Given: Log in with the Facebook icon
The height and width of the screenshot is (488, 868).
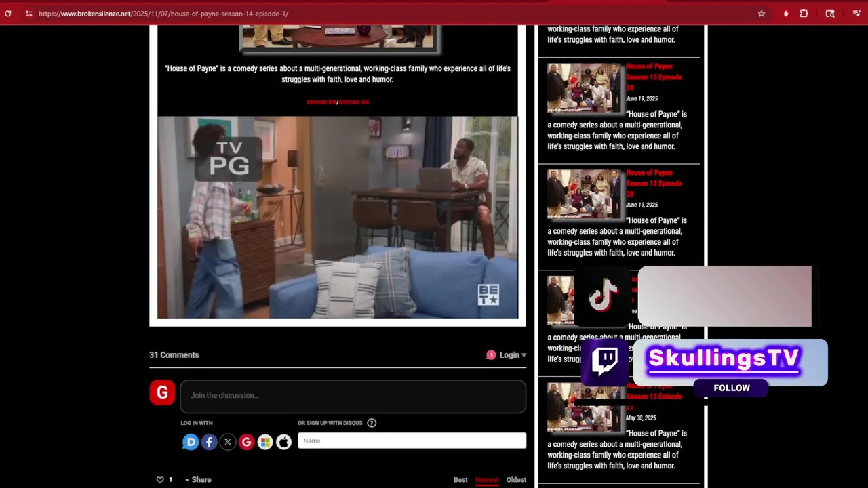Looking at the screenshot, I should (209, 442).
